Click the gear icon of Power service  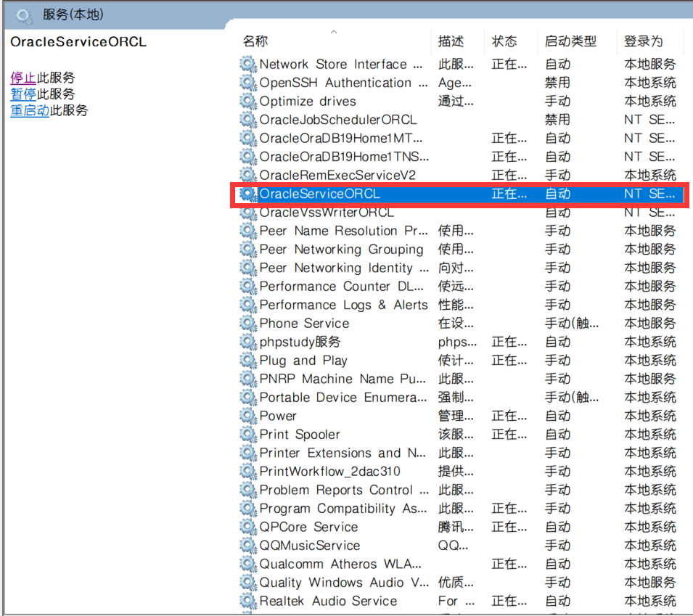(x=248, y=416)
